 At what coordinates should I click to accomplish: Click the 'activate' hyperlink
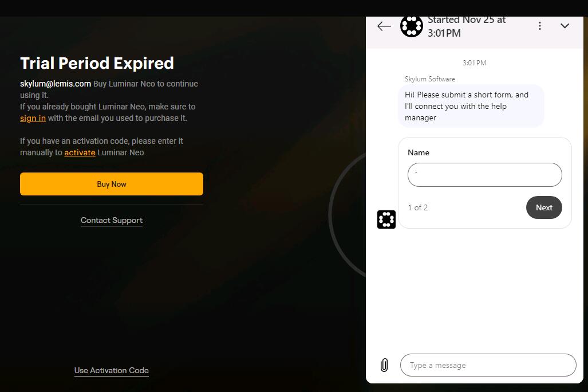click(x=80, y=152)
